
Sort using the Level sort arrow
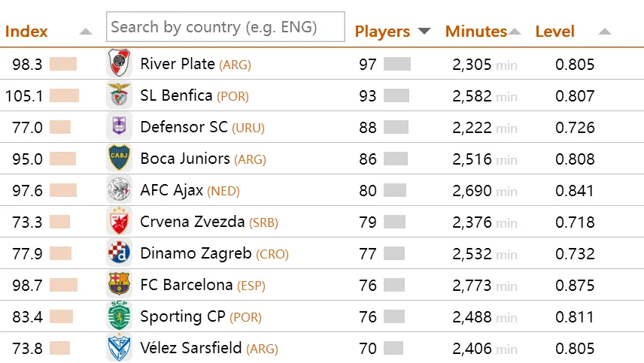[x=604, y=32]
